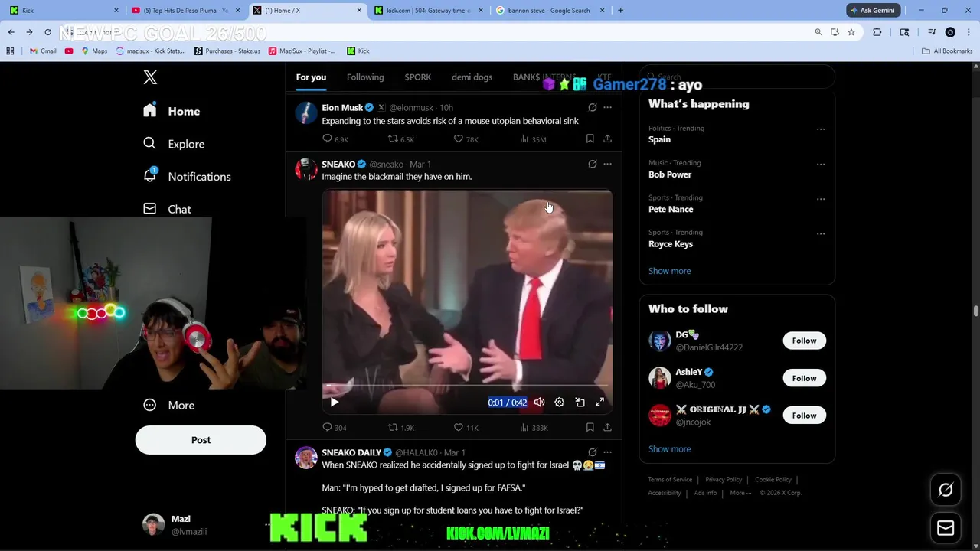
Task: Seek on the video progress bar
Action: (x=467, y=385)
